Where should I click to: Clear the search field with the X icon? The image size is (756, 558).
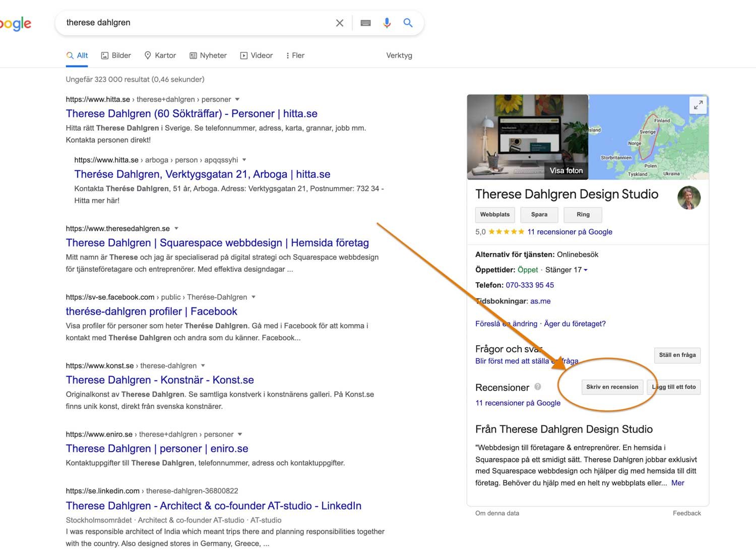point(339,23)
